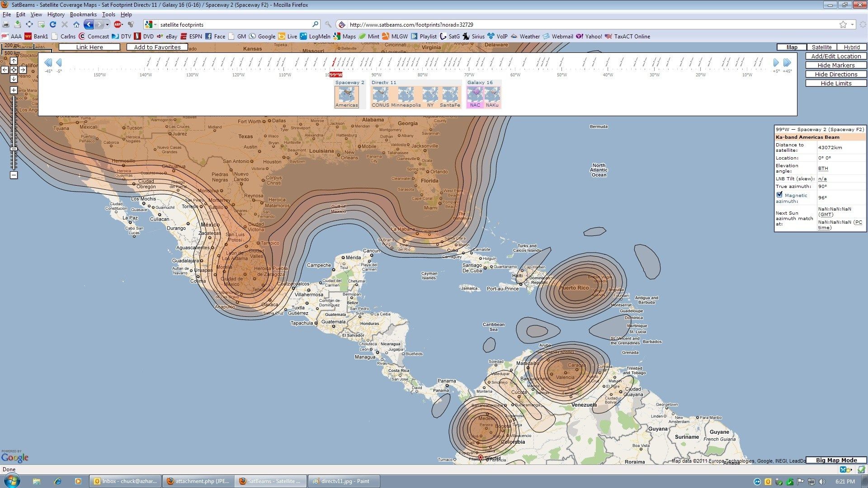Click the map zoom slider handle
The height and width of the screenshot is (488, 868).
click(x=14, y=149)
